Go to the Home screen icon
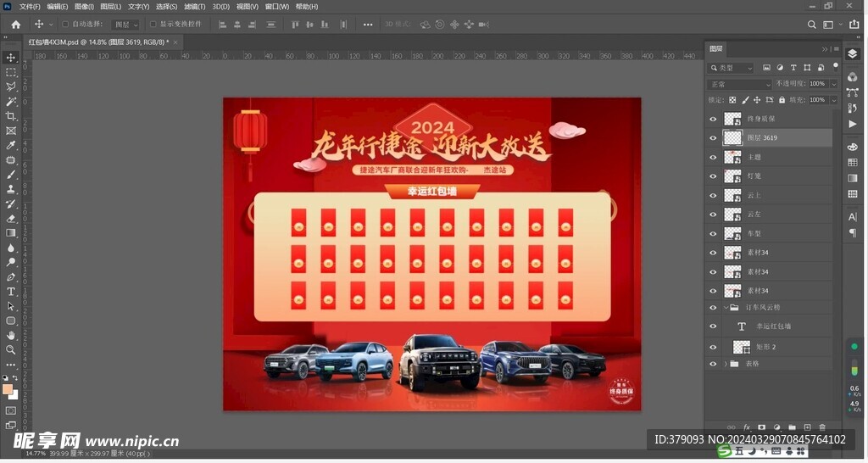Screen dimensions: 868x463 tap(16, 25)
